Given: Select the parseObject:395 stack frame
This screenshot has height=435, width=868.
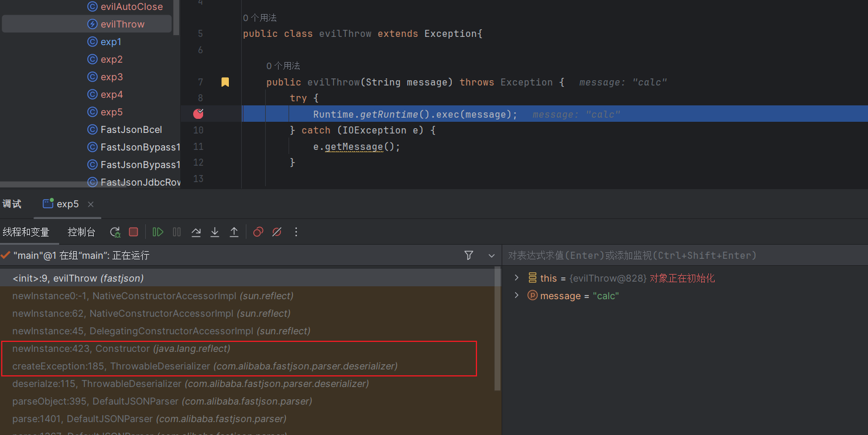Looking at the screenshot, I should (x=248, y=401).
